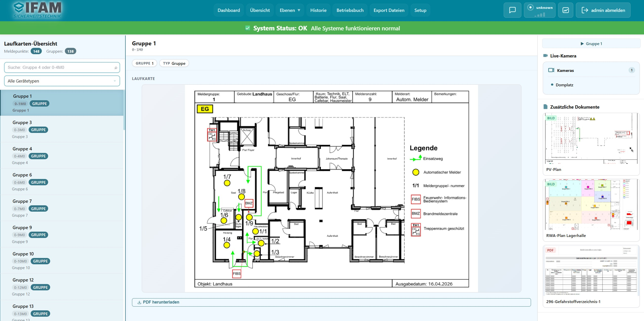The width and height of the screenshot is (644, 321).
Task: Log out via admin abmelden
Action: (x=603, y=10)
